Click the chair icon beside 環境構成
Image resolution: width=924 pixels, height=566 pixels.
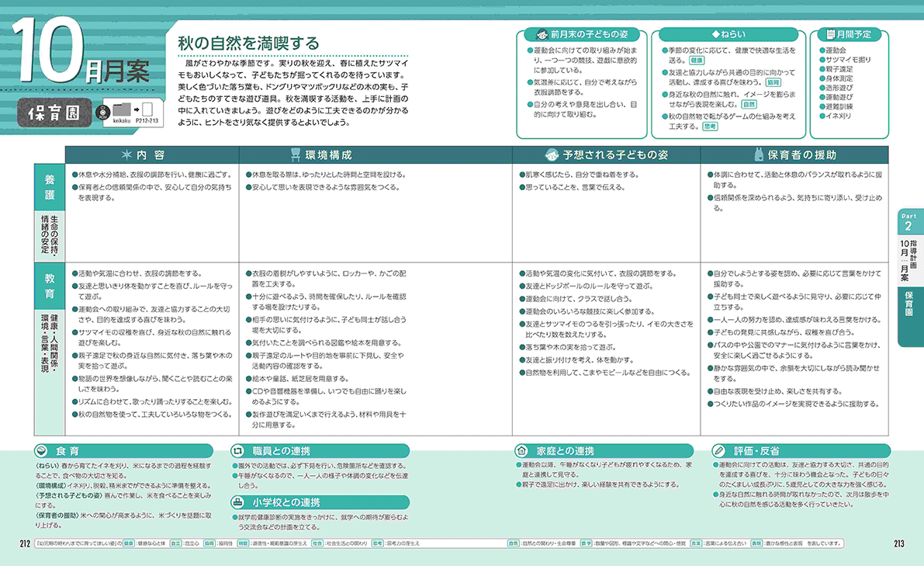pos(296,155)
